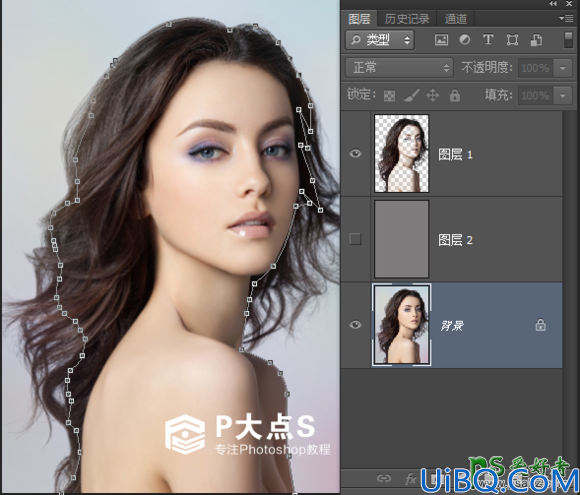Filter for type layers T icon
The height and width of the screenshot is (495, 580).
coord(488,39)
